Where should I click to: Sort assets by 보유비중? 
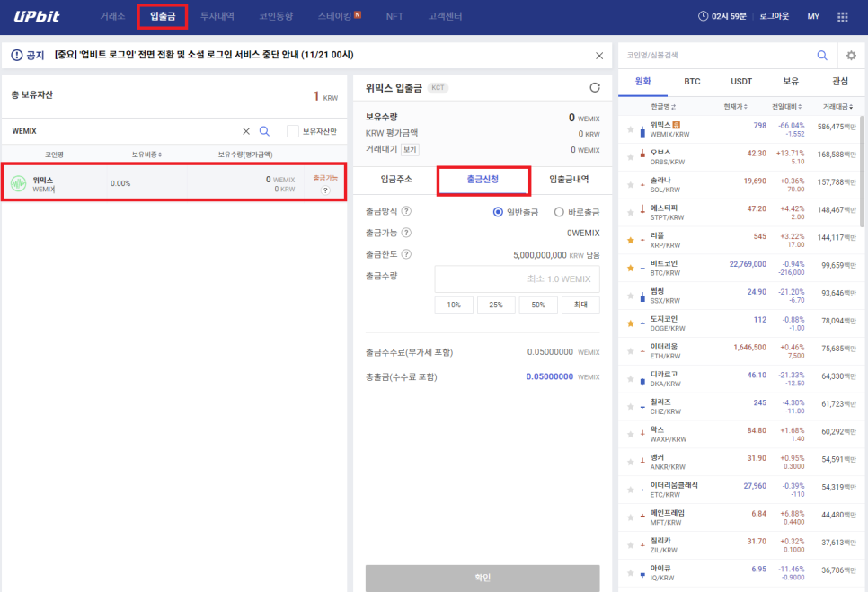(146, 155)
